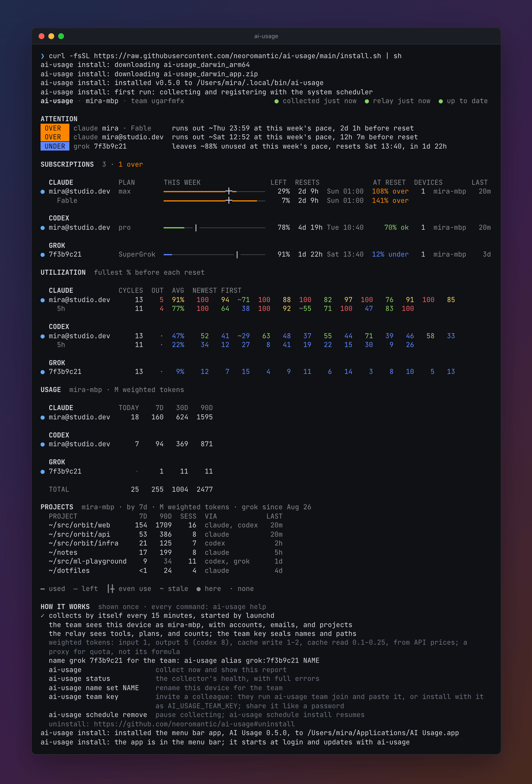Click the '1595' Claude 90D usage
Viewport: 532px width, 784px height.
coord(205,417)
